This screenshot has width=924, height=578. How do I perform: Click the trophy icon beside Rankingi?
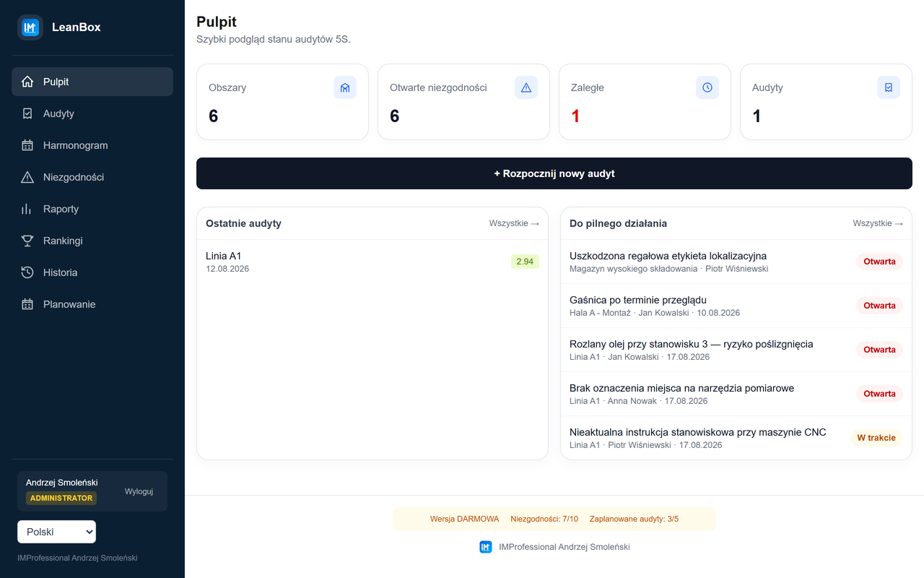(27, 241)
